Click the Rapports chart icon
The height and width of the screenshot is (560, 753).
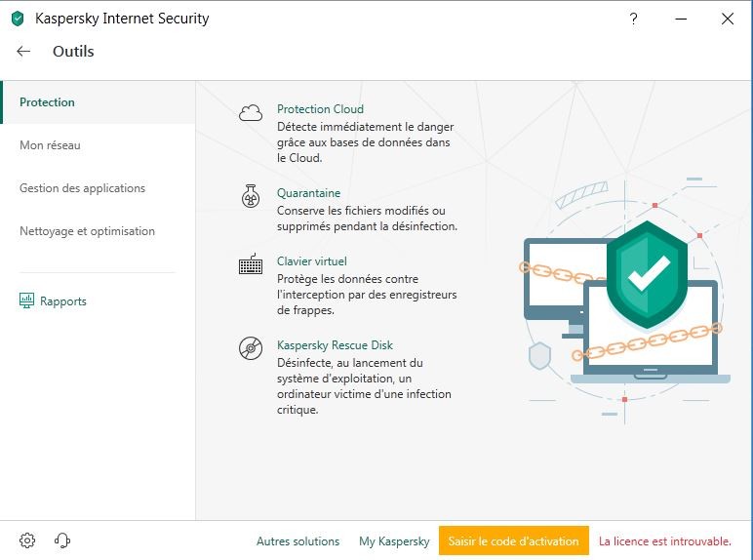27,300
